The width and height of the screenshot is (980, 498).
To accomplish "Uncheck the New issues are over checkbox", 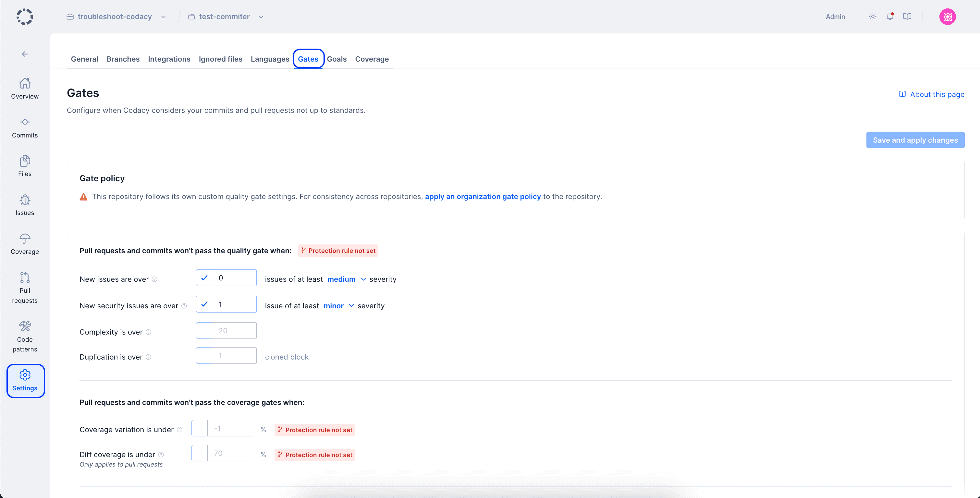I will [204, 278].
